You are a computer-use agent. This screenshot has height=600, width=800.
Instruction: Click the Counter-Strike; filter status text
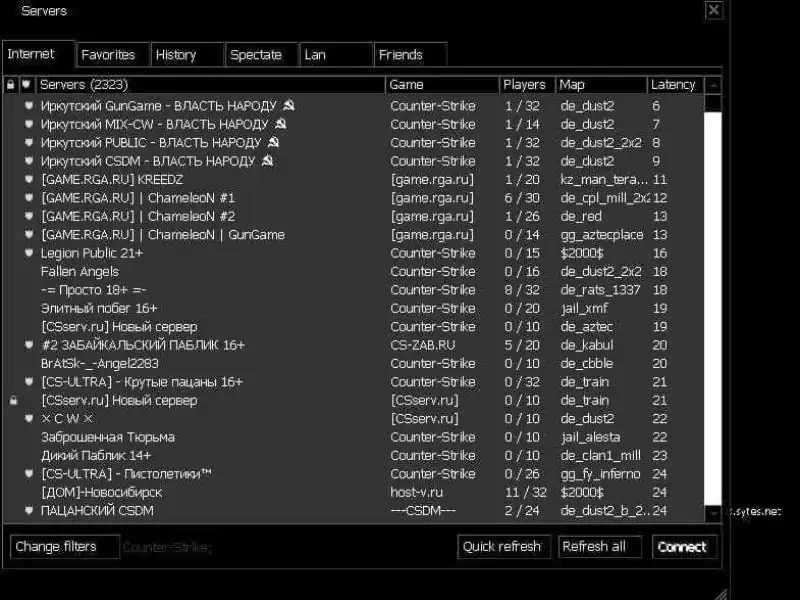(167, 547)
